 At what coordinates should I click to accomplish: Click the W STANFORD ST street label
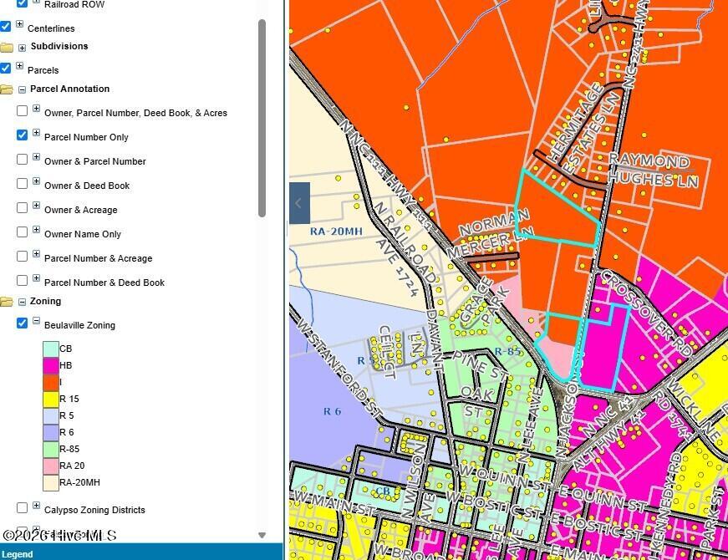(x=339, y=369)
